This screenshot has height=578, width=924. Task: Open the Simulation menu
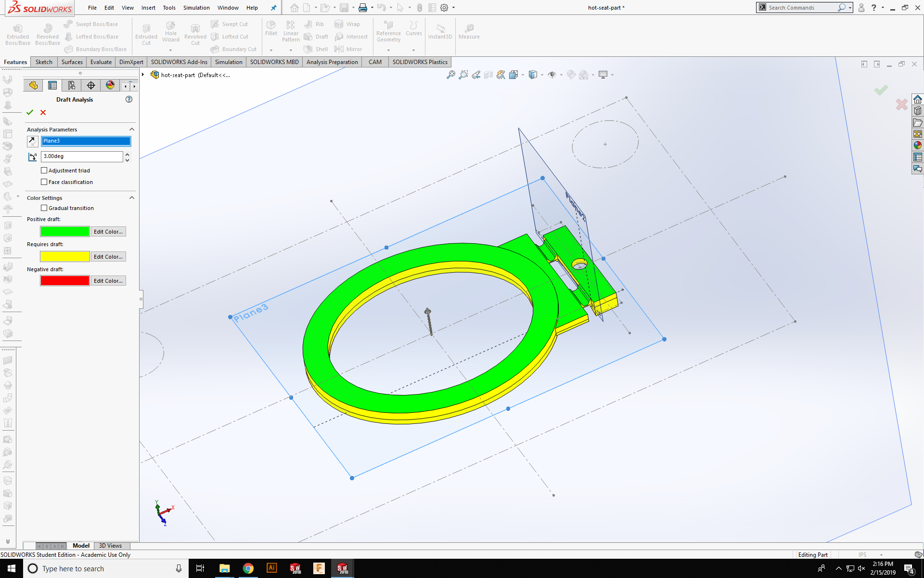(x=196, y=8)
